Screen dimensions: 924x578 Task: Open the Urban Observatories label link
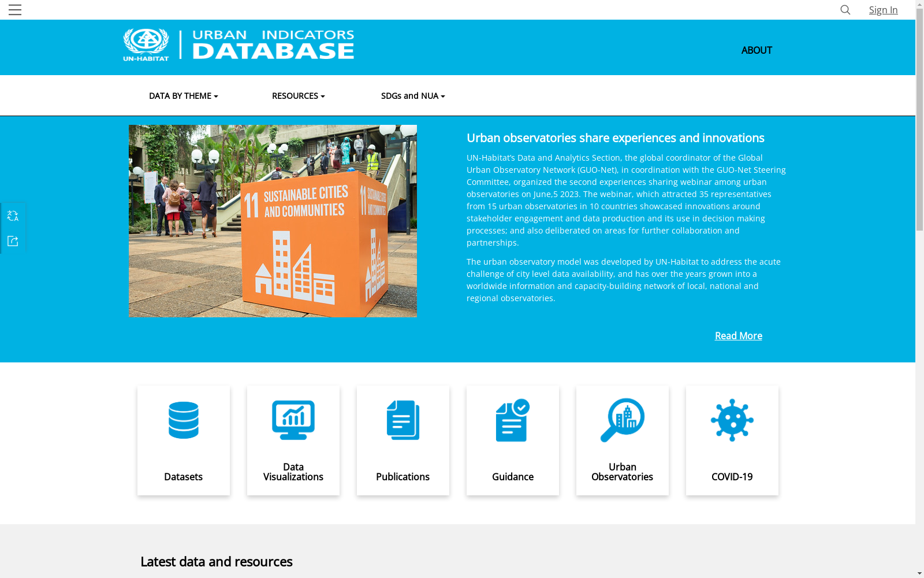pyautogui.click(x=623, y=472)
